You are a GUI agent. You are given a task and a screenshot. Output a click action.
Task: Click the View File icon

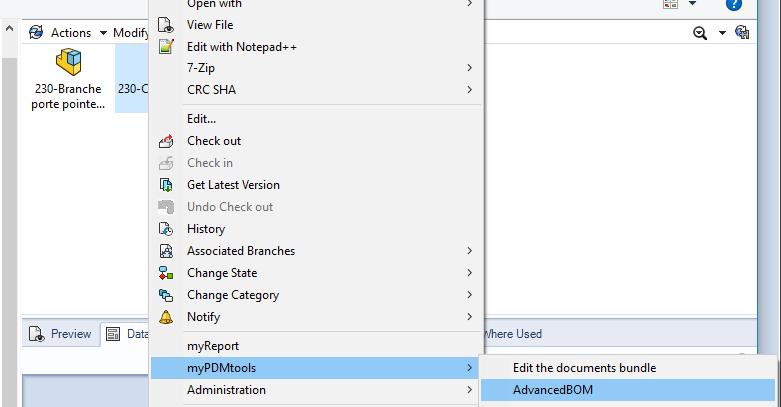[166, 25]
